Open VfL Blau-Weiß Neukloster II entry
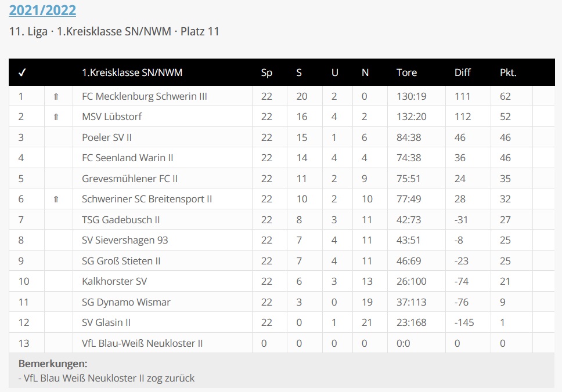The image size is (562, 392). pyautogui.click(x=142, y=343)
